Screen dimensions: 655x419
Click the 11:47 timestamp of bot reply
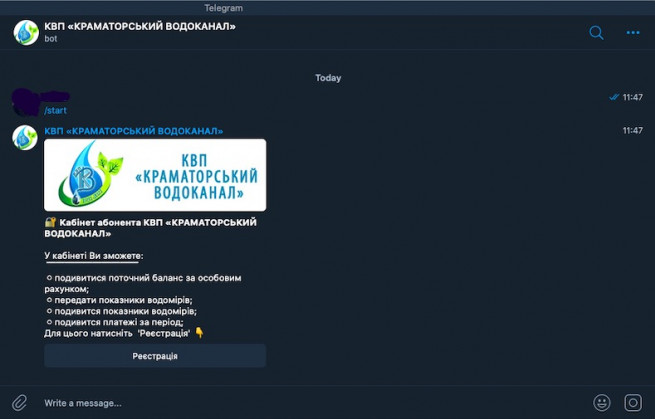(632, 131)
